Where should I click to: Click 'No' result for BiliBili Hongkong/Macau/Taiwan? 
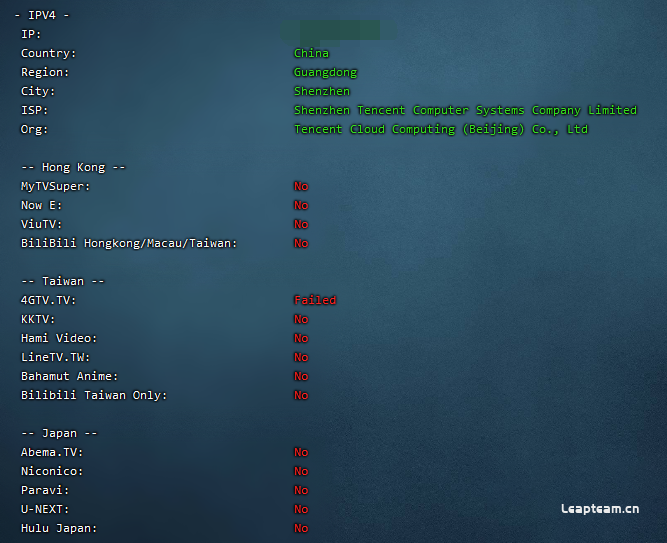301,243
